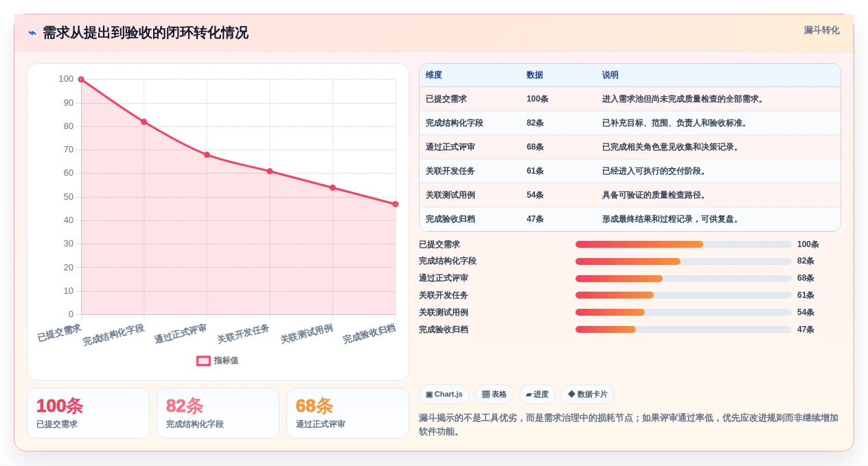This screenshot has width=868, height=466.
Task: Open the 68条 通过正式评审 stat card
Action: click(x=347, y=413)
